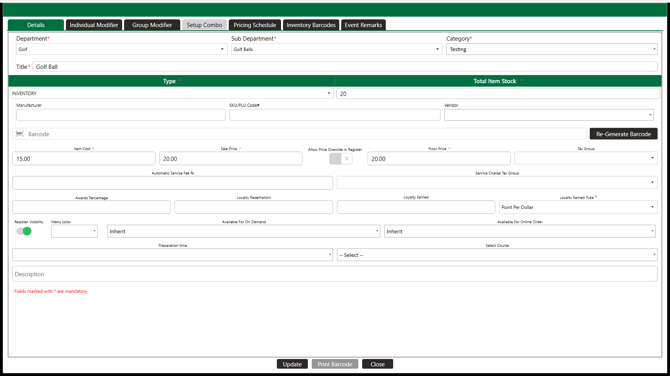
Task: Open the Individual Modifier tab
Action: (x=94, y=25)
